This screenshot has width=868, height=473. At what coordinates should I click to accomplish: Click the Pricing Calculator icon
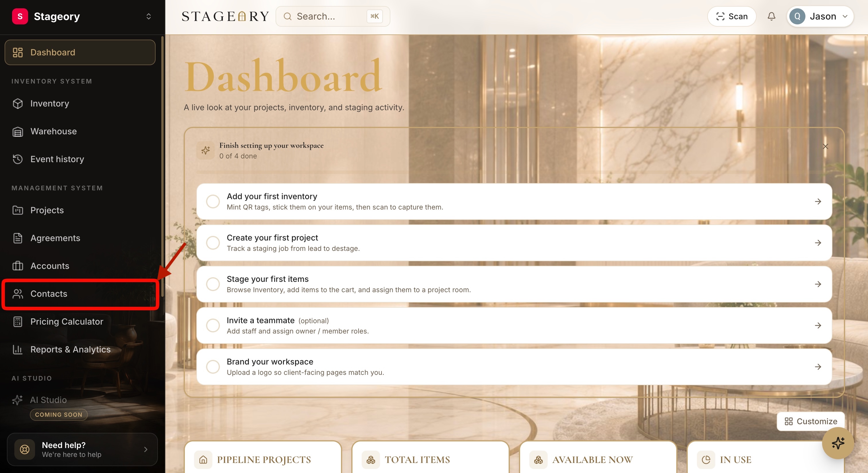coord(18,322)
